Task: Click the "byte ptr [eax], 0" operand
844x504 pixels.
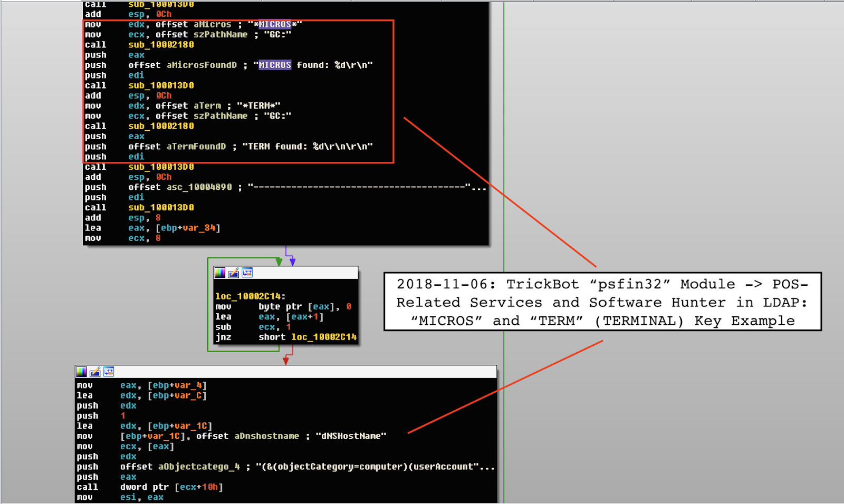Action: [305, 306]
